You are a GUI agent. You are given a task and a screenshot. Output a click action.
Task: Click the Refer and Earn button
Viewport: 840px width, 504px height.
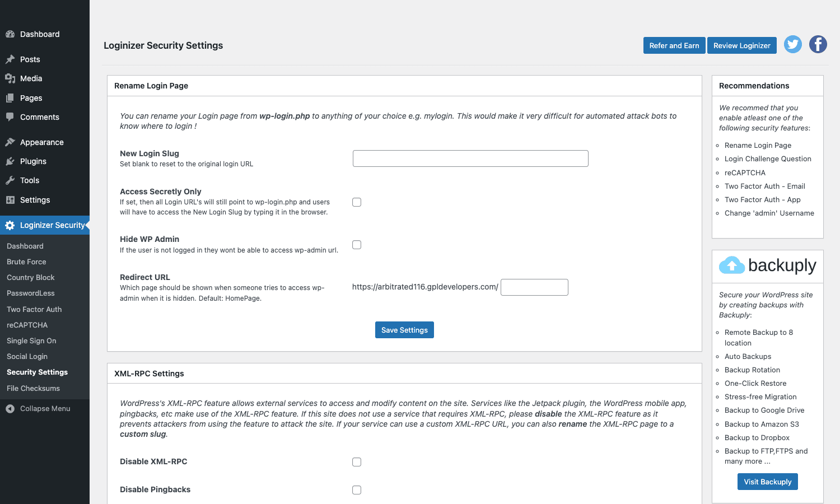pyautogui.click(x=674, y=45)
